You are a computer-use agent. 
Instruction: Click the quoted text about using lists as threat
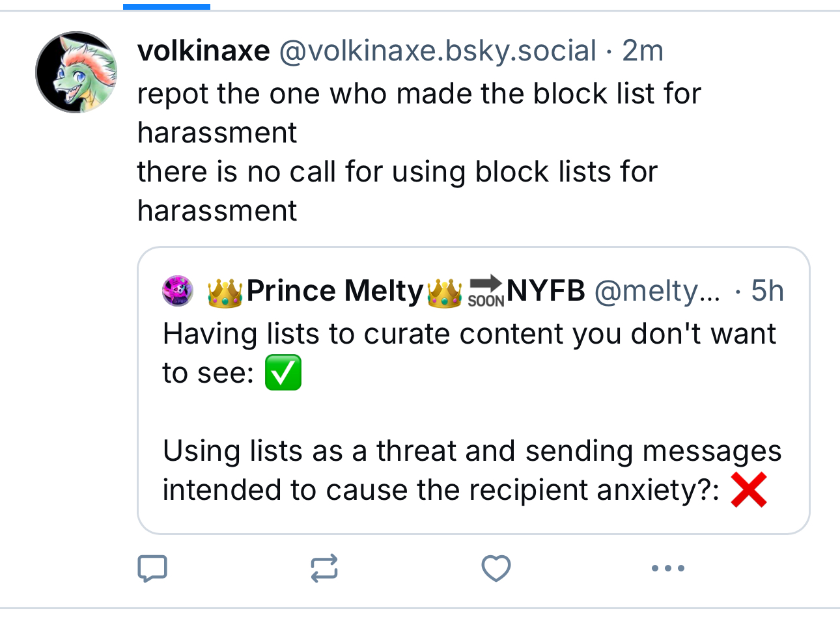point(471,470)
